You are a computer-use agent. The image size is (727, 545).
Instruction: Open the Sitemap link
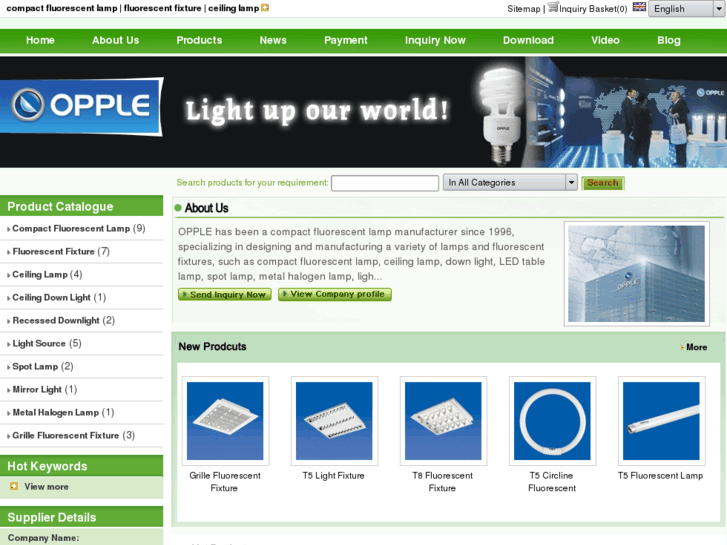tap(523, 9)
